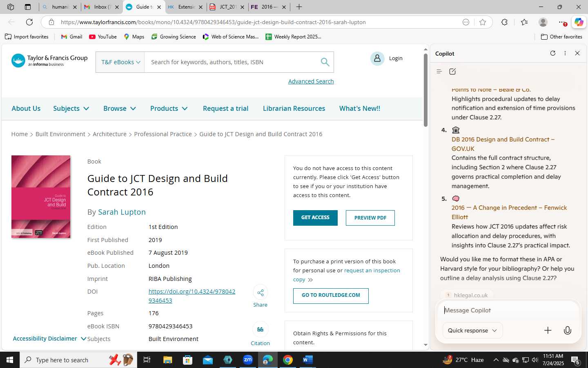Open Other favorites folder
Screen dimensions: 588x368
tap(561, 37)
